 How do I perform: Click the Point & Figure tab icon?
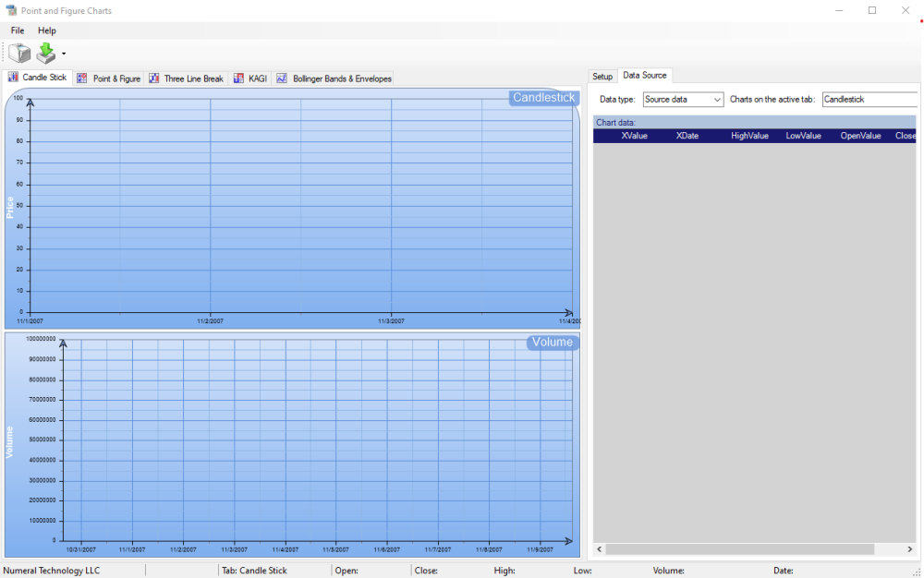[82, 78]
